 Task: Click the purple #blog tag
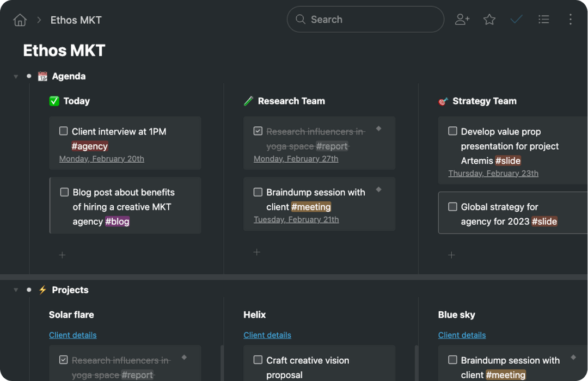(117, 222)
